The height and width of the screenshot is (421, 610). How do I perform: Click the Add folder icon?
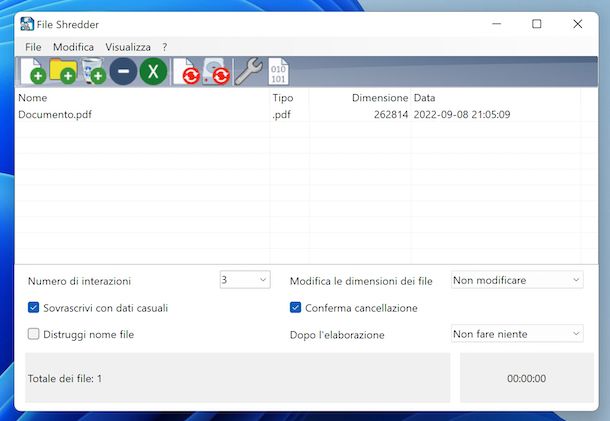pos(63,71)
